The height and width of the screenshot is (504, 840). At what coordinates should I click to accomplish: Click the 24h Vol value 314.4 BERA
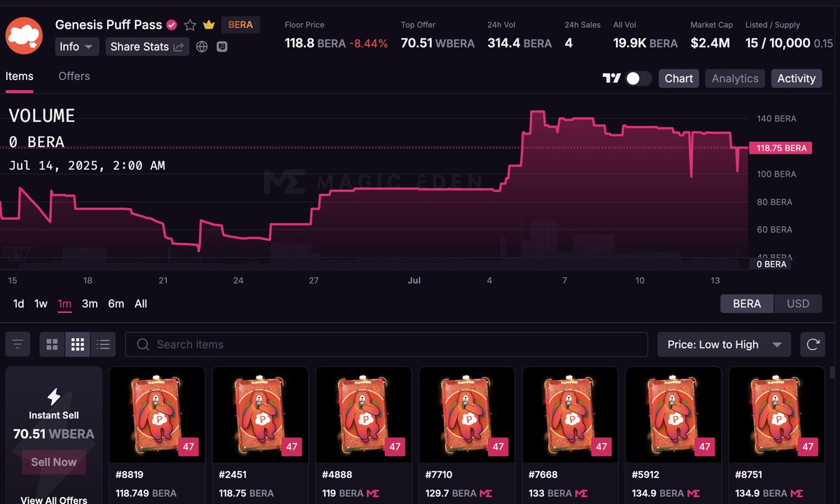(x=520, y=43)
